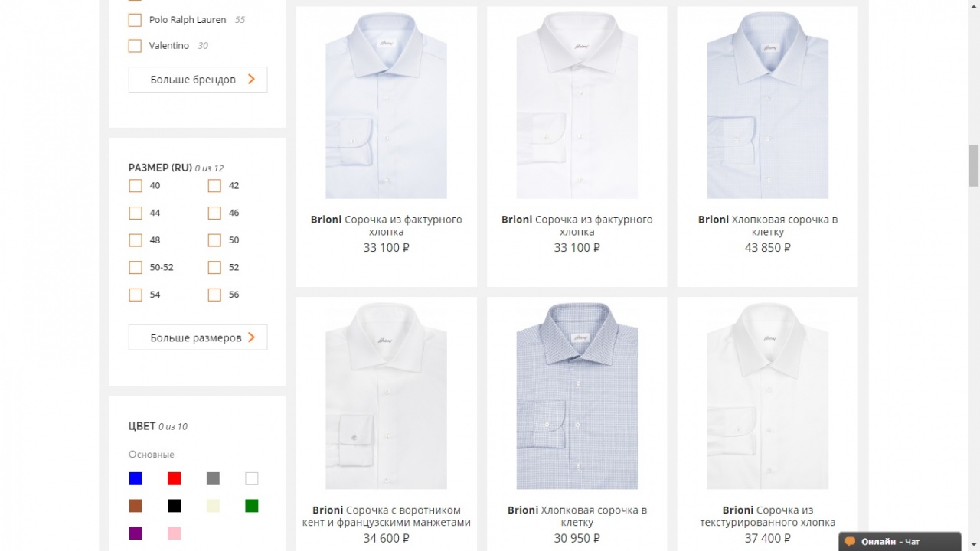The image size is (980, 551).
Task: Expand Больше размеров list
Action: (x=198, y=337)
